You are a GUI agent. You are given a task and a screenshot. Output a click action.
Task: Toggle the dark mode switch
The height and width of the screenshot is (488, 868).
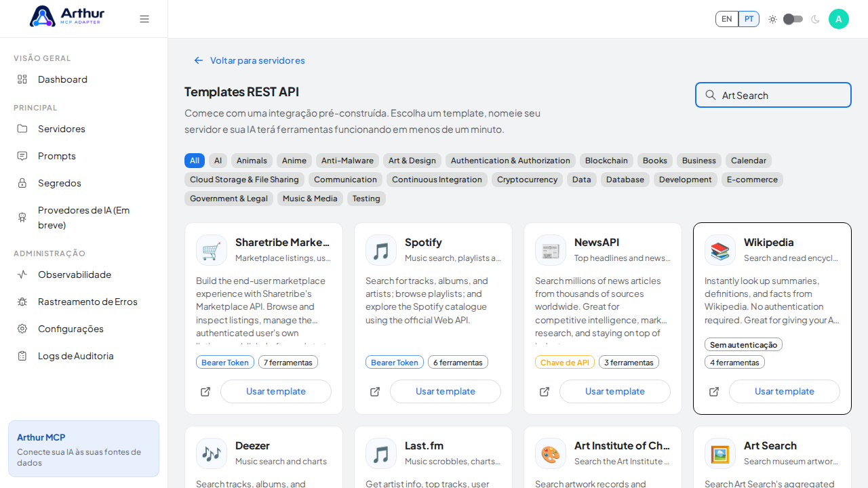click(x=793, y=19)
